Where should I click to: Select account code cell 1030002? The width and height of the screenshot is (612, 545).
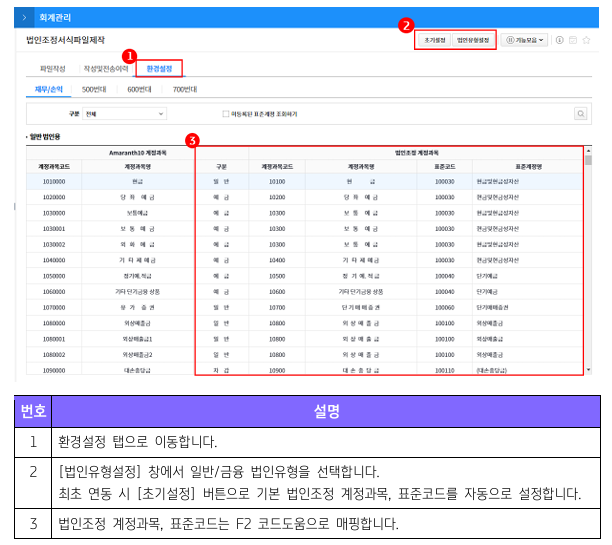[54, 244]
